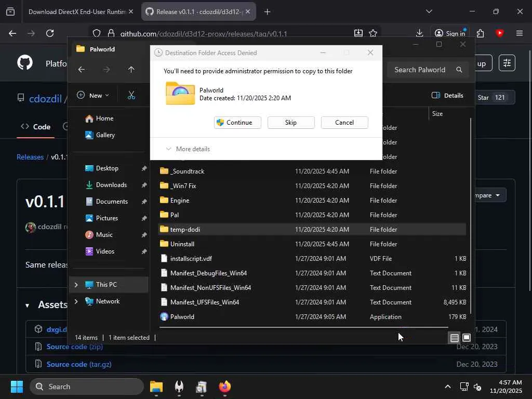Download Source code (tar.gz) asset
532x399 pixels.
tap(79, 364)
